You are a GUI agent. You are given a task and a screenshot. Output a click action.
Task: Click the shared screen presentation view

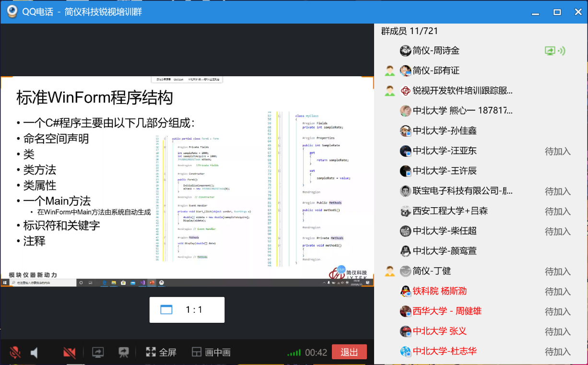point(187,177)
